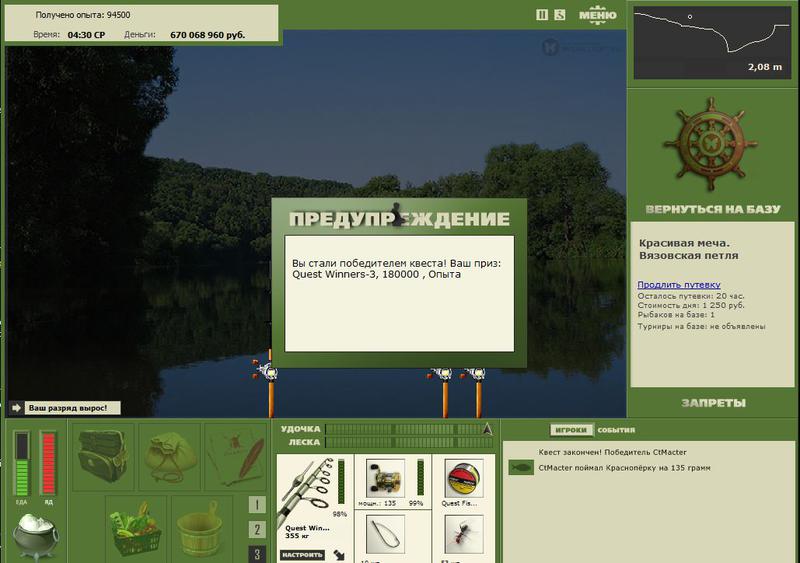This screenshot has height=563, width=800.
Task: Open the ЗАПРЕТЫ section
Action: [x=713, y=403]
